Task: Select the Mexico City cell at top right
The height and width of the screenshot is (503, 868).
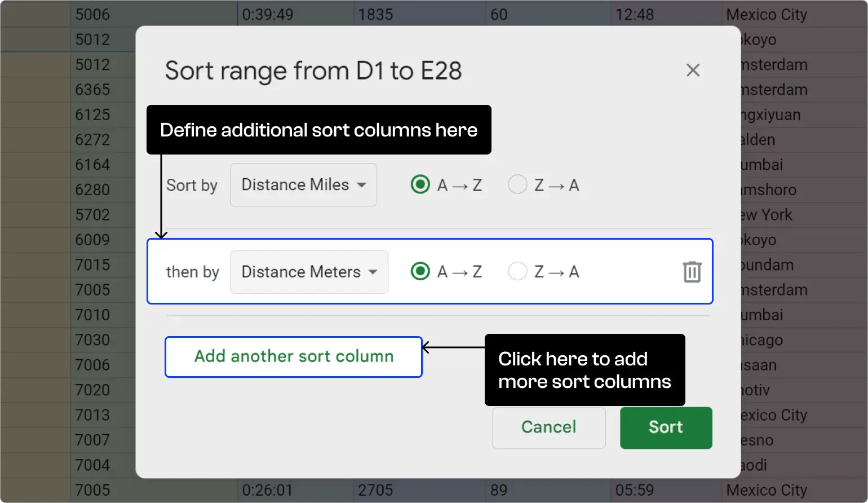Action: 767,14
